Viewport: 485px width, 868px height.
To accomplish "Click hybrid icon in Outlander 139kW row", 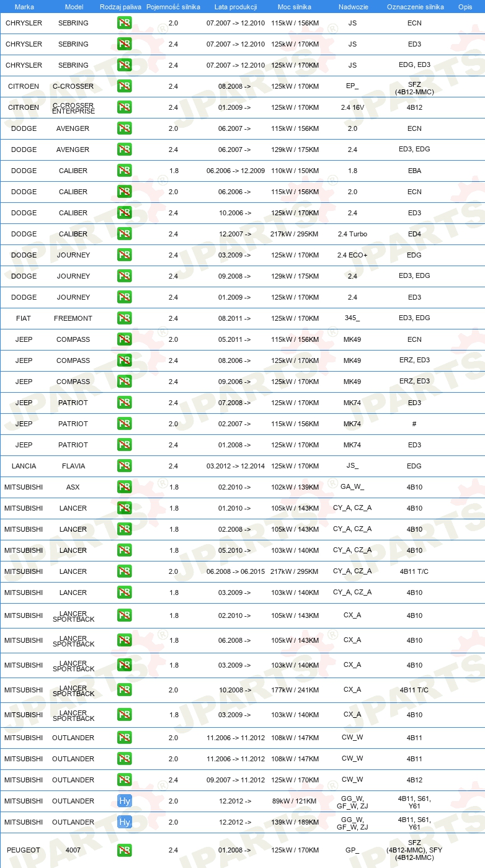I will [x=124, y=823].
